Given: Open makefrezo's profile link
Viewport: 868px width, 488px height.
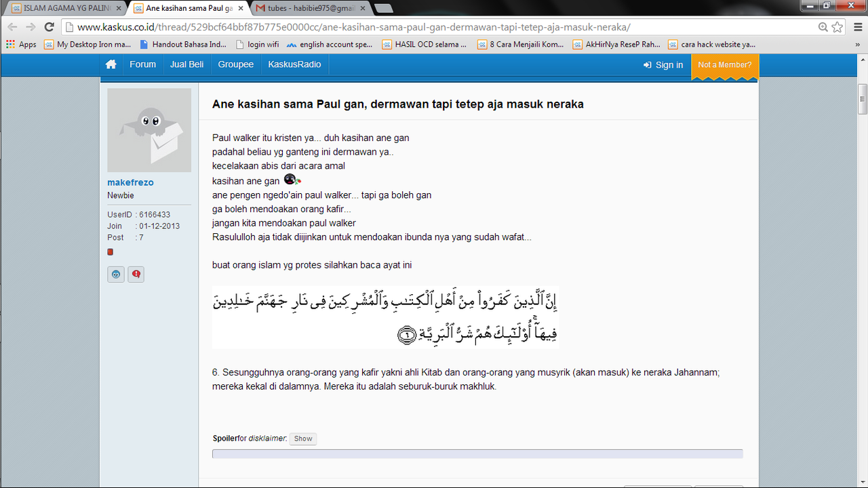Looking at the screenshot, I should pos(130,182).
